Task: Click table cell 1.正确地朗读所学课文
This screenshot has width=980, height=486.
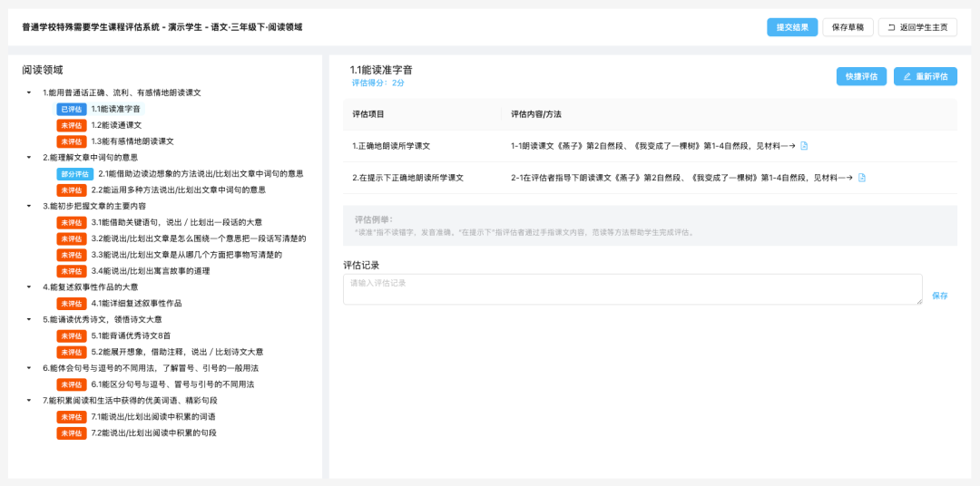Action: (x=391, y=146)
